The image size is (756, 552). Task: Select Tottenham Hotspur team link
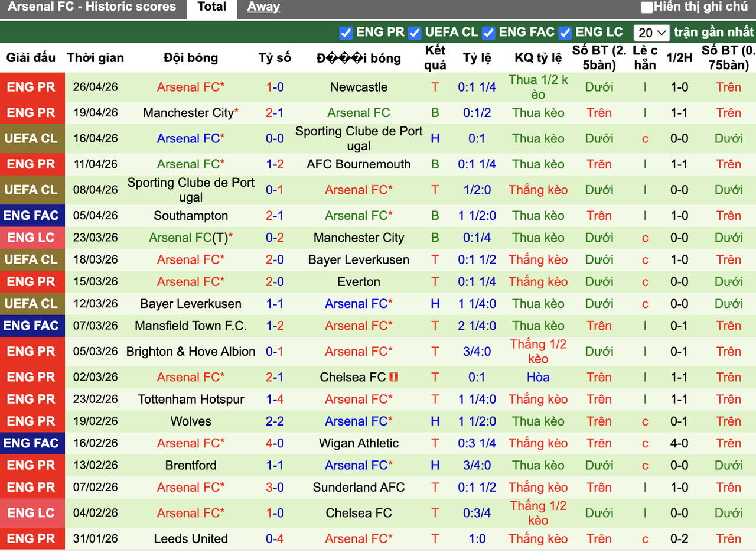pos(191,399)
